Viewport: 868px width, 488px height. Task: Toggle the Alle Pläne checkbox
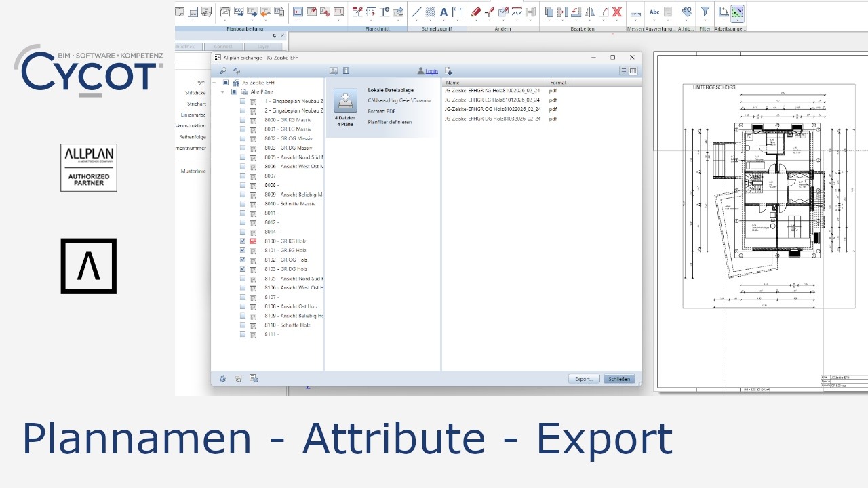(x=234, y=91)
